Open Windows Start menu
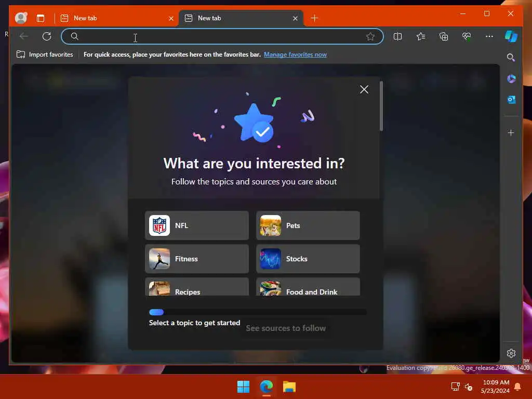The height and width of the screenshot is (399, 532). click(x=243, y=387)
